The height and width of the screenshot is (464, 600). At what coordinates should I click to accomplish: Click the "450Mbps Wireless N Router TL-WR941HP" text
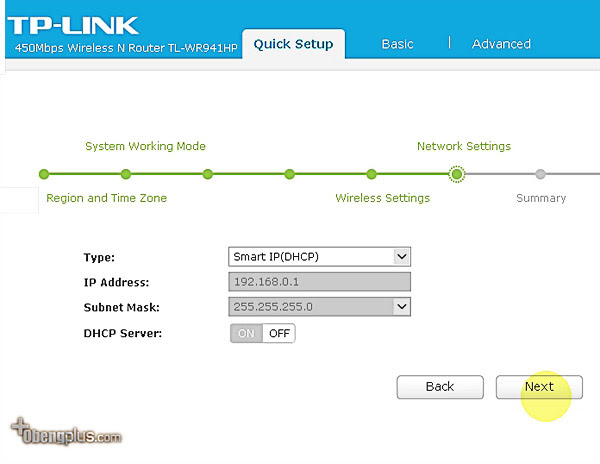(x=126, y=48)
